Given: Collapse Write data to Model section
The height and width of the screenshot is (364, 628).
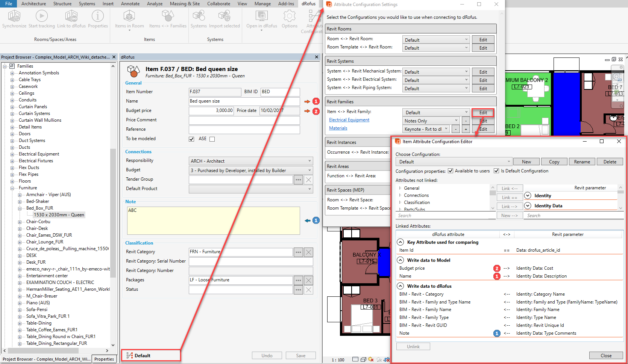Looking at the screenshot, I should (x=400, y=260).
